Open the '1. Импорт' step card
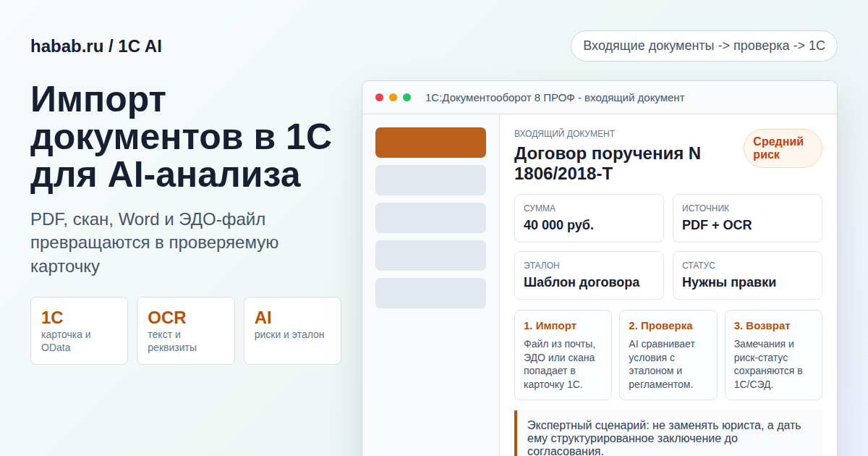 [x=563, y=355]
